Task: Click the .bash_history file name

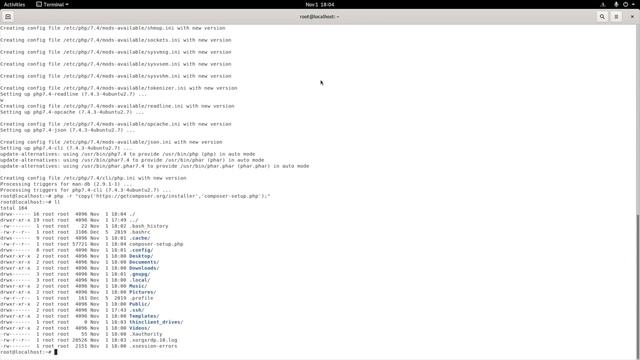Action: (x=149, y=226)
